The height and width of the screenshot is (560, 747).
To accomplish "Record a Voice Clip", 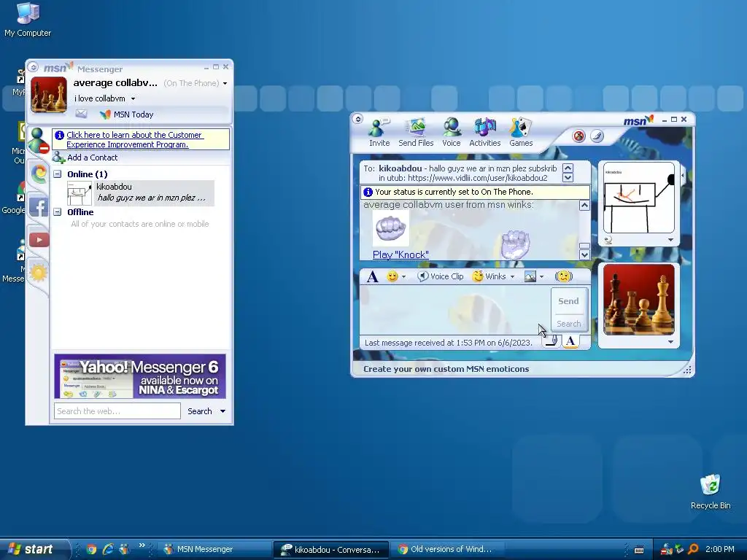I will click(440, 276).
